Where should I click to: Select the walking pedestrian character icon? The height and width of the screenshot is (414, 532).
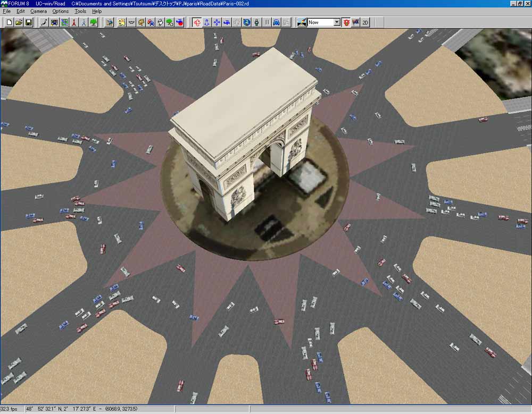pos(84,22)
